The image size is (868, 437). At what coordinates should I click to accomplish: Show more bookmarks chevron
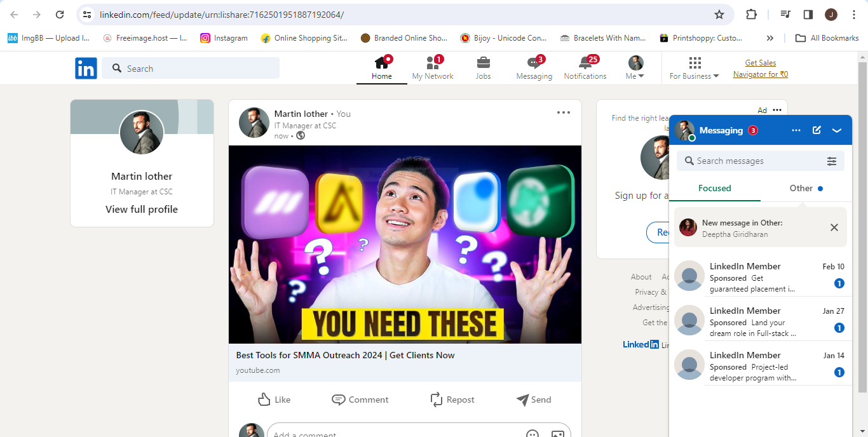coord(770,38)
